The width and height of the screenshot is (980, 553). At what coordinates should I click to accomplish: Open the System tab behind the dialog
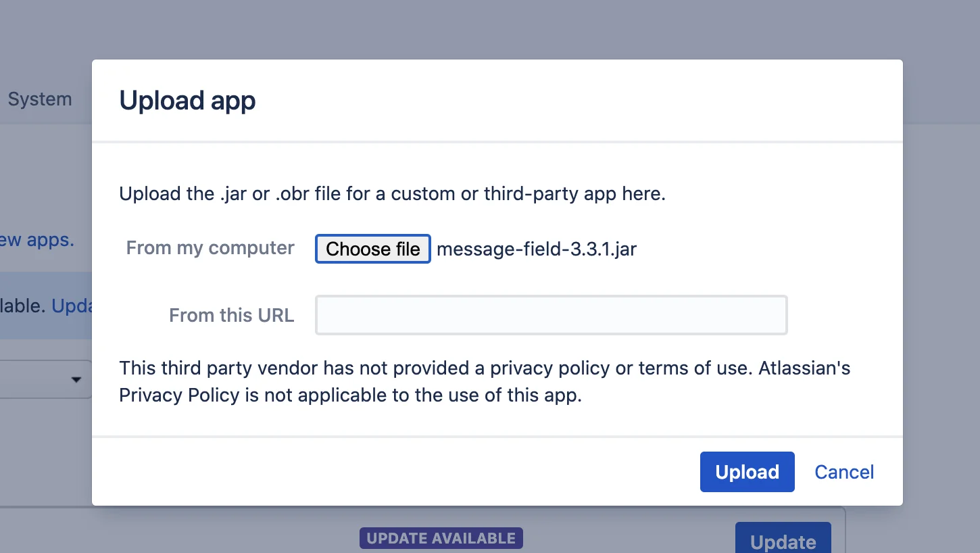[x=39, y=99]
